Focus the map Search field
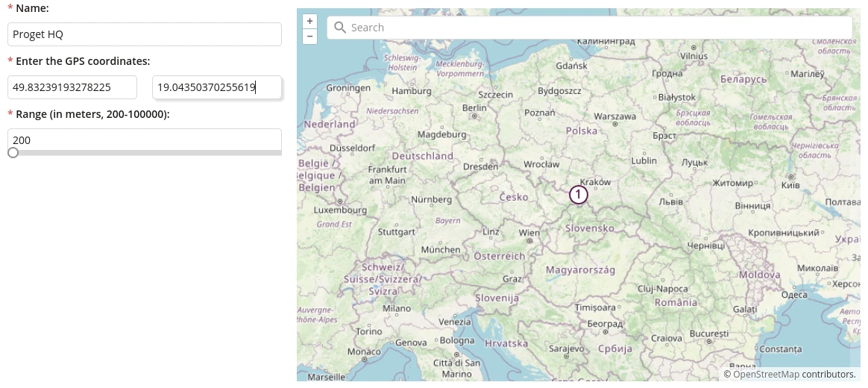Image resolution: width=868 pixels, height=388 pixels. [590, 28]
